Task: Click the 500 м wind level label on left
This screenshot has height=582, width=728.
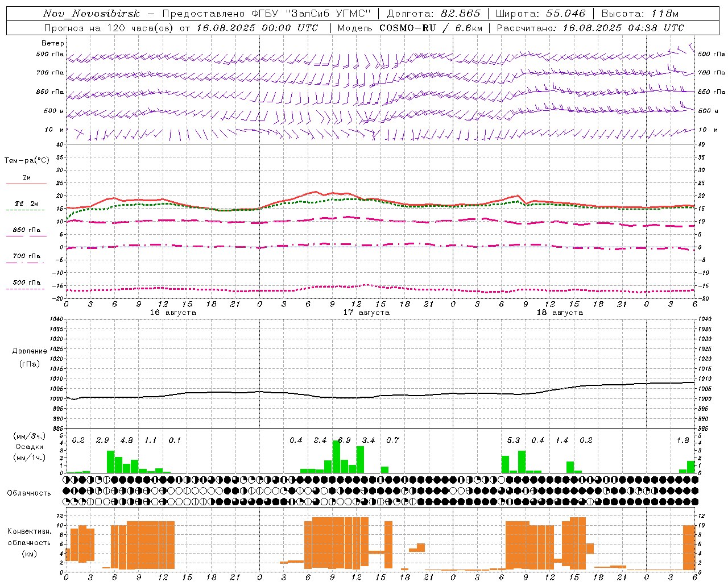Action: coord(54,111)
